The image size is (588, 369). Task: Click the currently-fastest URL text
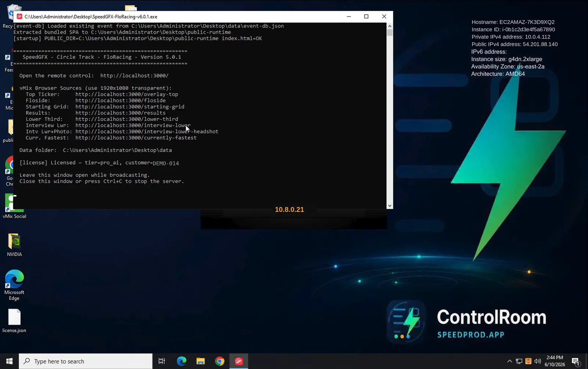(x=136, y=138)
